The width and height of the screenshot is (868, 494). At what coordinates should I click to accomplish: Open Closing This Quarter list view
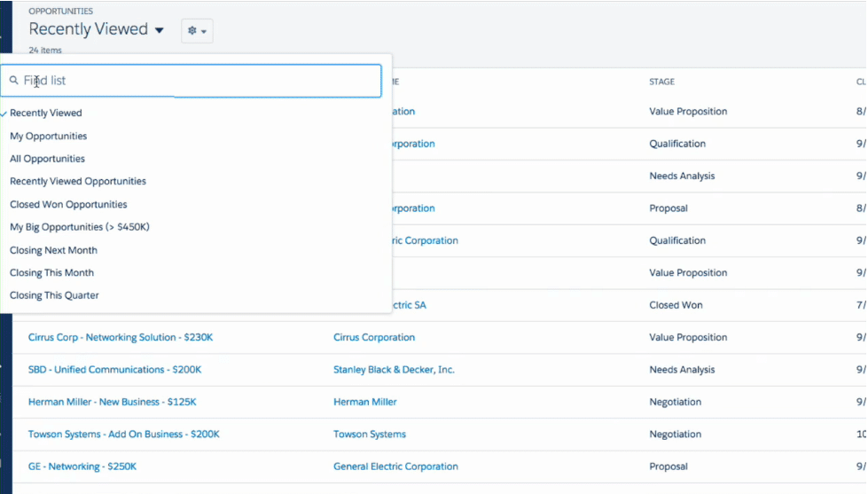tap(55, 295)
